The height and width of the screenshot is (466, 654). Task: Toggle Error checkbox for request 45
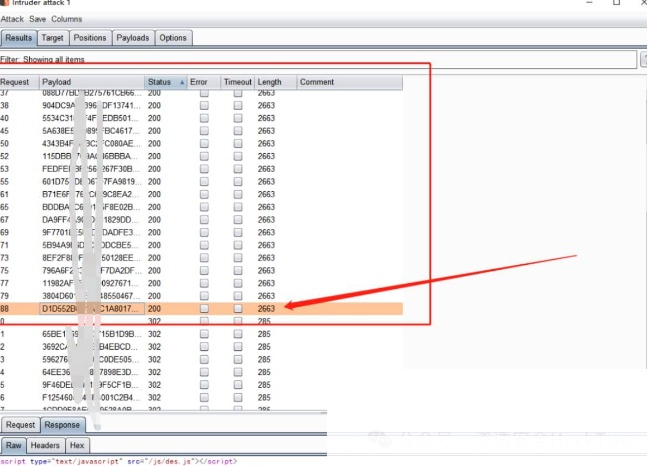[x=204, y=131]
